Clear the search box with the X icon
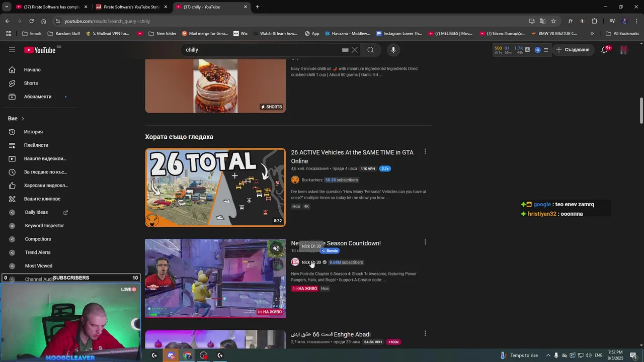The width and height of the screenshot is (644, 362). click(x=355, y=50)
